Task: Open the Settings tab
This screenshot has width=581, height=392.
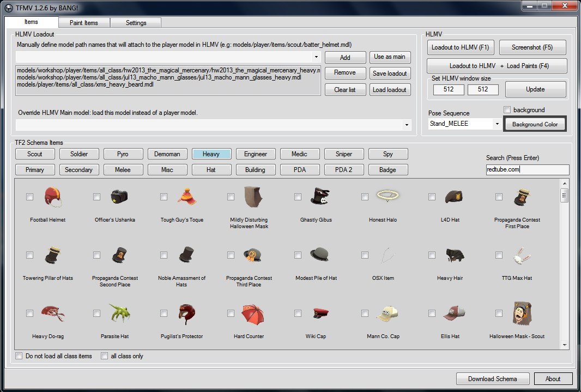Action: coord(136,22)
